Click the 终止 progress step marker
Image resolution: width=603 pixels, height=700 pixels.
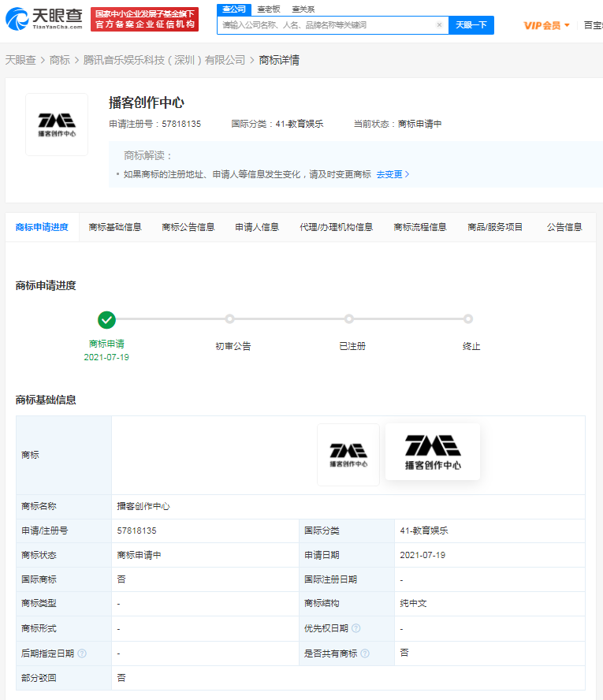click(x=467, y=318)
